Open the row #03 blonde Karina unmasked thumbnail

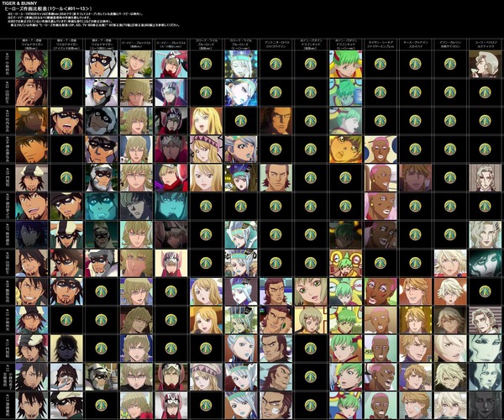206,121
